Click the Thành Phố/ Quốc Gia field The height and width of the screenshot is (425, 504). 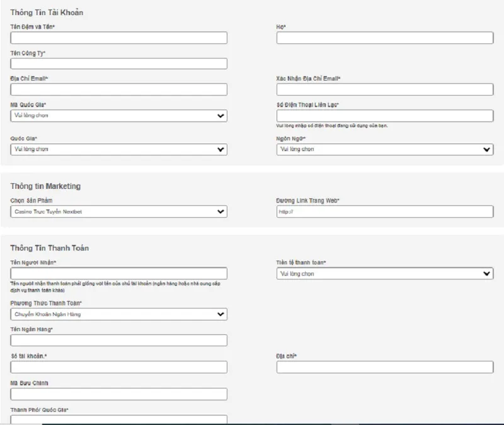(118, 419)
